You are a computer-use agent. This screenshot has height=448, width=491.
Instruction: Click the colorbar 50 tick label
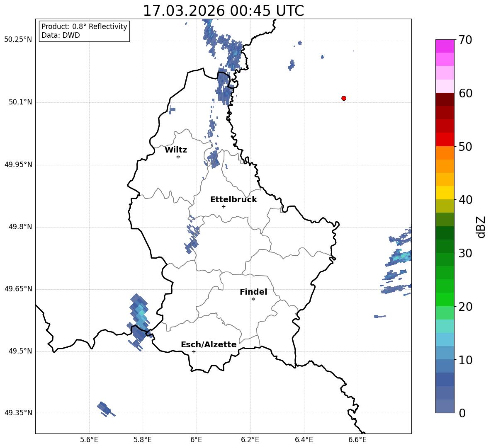(x=465, y=147)
